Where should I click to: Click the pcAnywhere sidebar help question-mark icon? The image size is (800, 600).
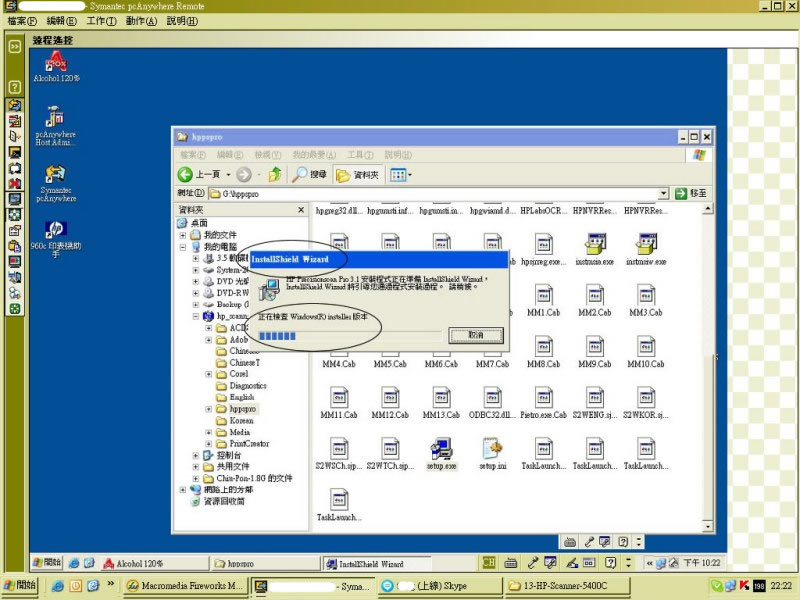[x=15, y=87]
